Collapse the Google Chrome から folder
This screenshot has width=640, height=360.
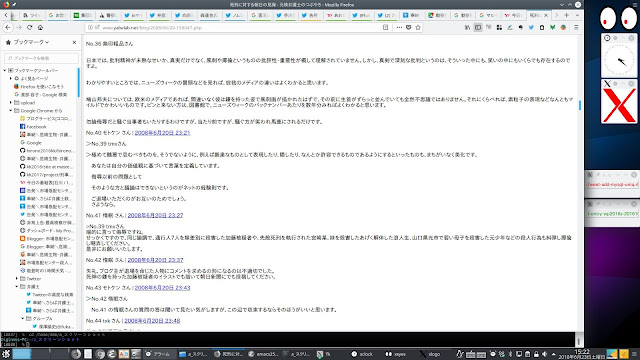coord(11,111)
